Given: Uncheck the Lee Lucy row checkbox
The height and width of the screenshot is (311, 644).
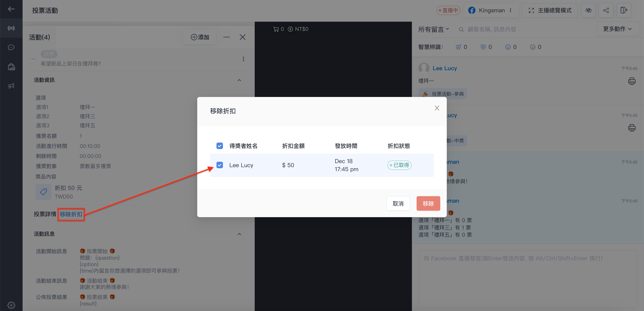Looking at the screenshot, I should (x=220, y=165).
